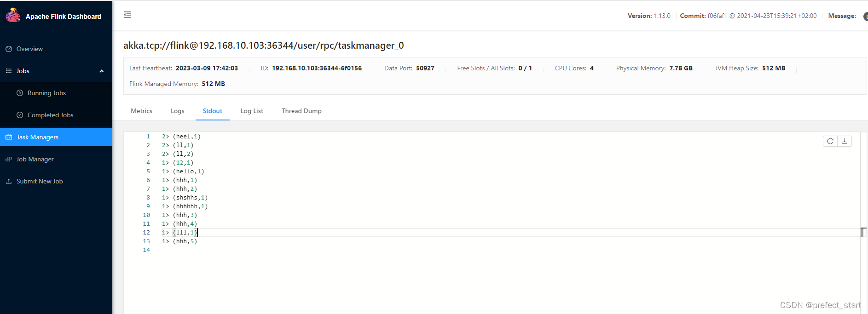Switch to the Log List tab
The width and height of the screenshot is (868, 314).
252,111
